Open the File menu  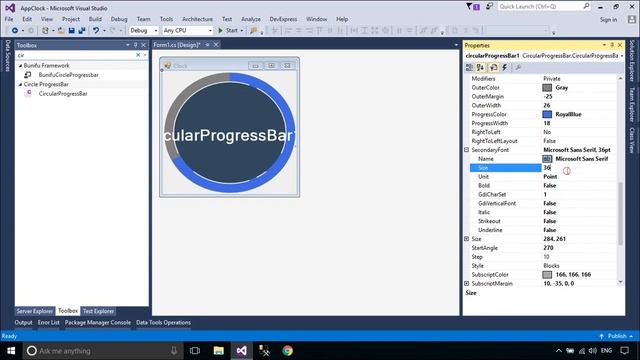coord(9,19)
